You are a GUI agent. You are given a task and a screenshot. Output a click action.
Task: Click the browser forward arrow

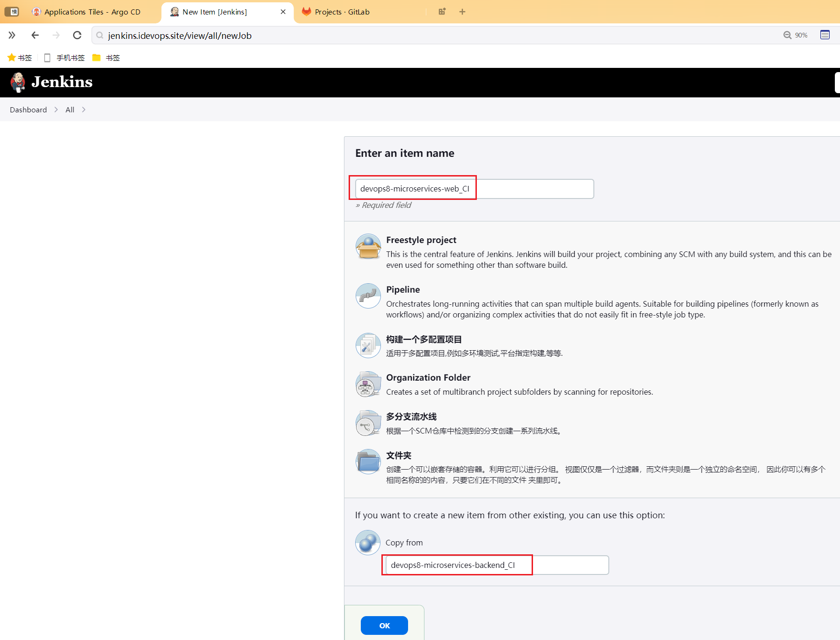[56, 35]
